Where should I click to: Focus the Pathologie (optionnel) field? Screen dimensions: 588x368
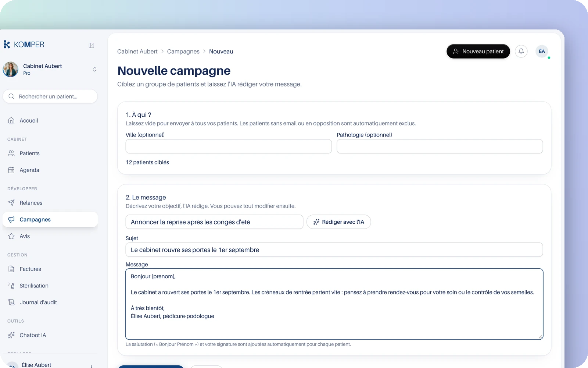pos(440,146)
